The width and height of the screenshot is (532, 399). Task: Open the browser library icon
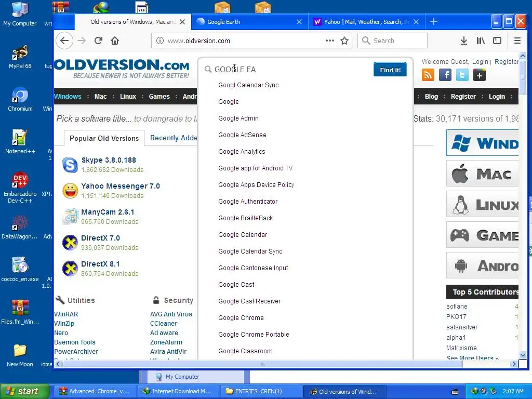tap(481, 41)
